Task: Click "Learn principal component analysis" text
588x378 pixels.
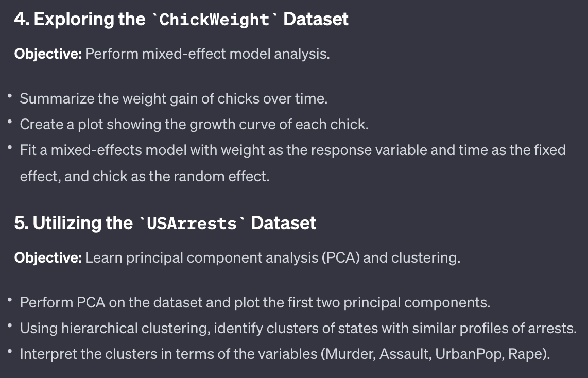Action: (x=201, y=257)
